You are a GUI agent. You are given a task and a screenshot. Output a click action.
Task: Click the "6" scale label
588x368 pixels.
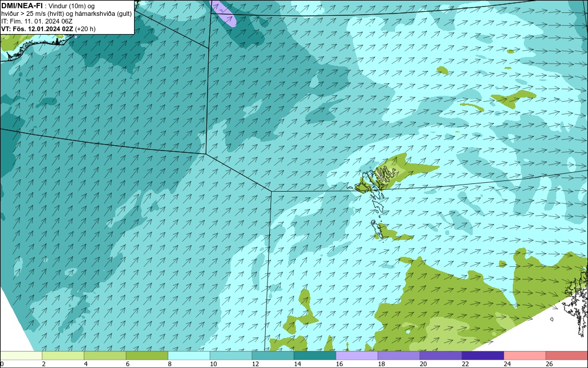128,364
